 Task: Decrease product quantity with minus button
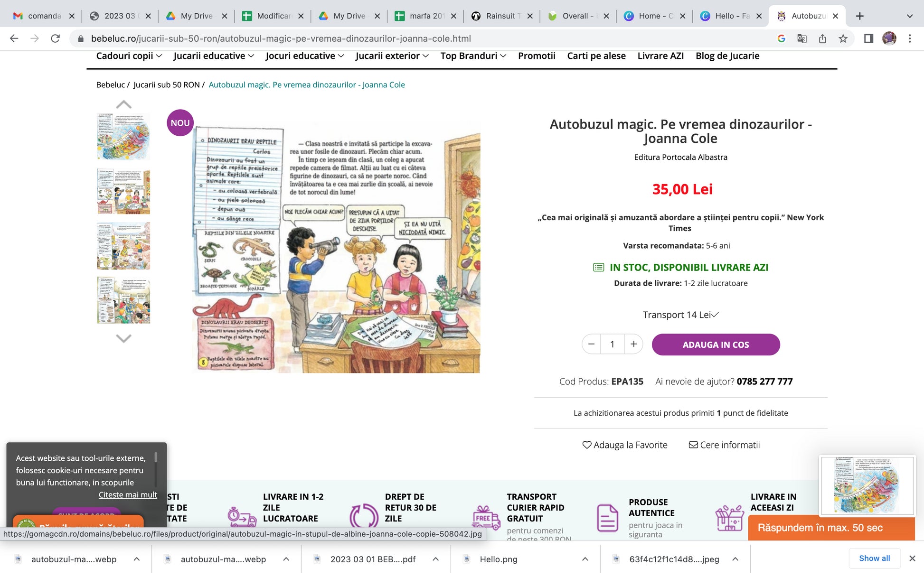591,344
